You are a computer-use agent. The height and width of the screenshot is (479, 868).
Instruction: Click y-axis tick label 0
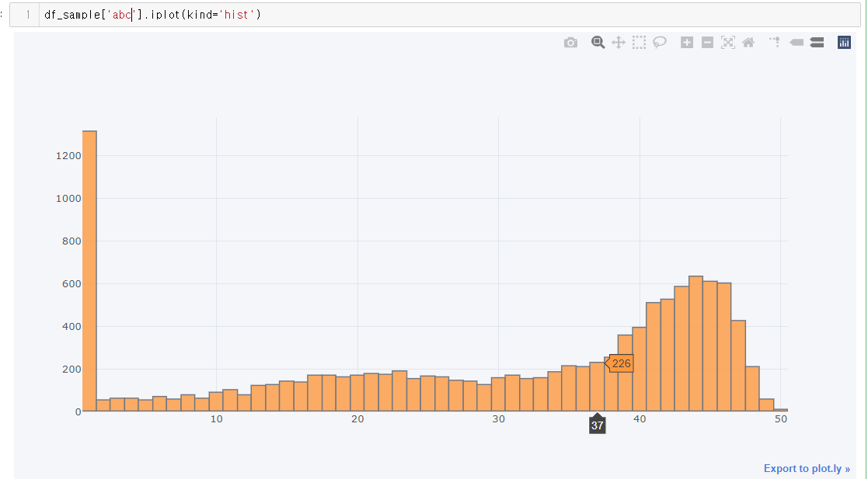78,412
